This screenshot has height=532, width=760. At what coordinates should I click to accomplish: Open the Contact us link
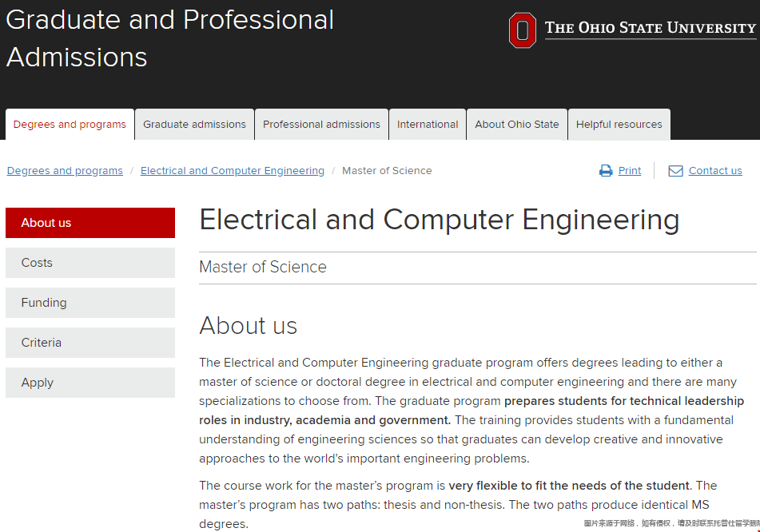point(715,171)
